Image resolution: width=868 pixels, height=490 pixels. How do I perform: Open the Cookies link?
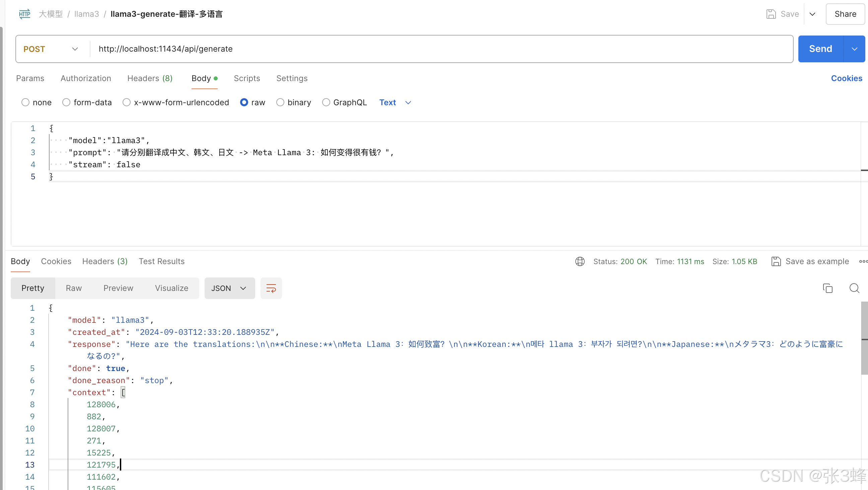[846, 78]
